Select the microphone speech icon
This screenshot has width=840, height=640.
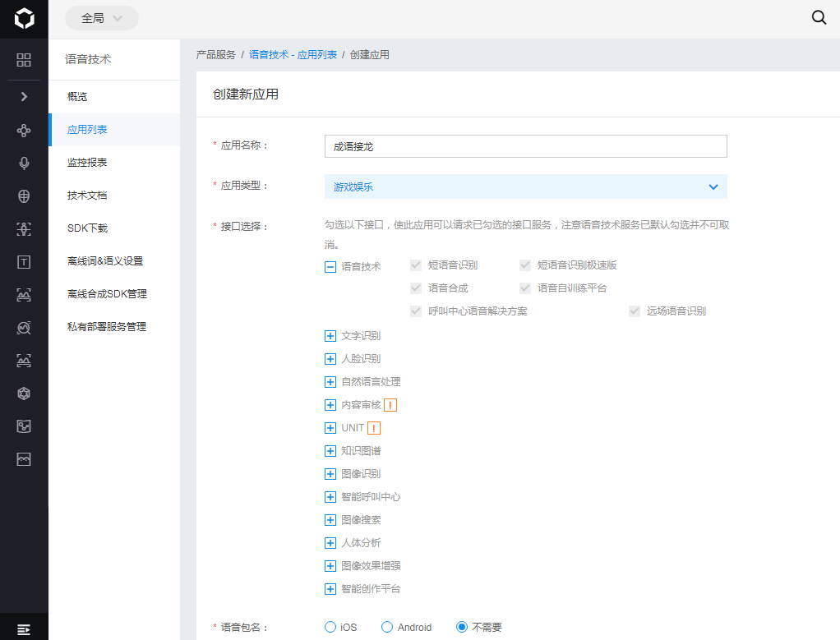24,163
